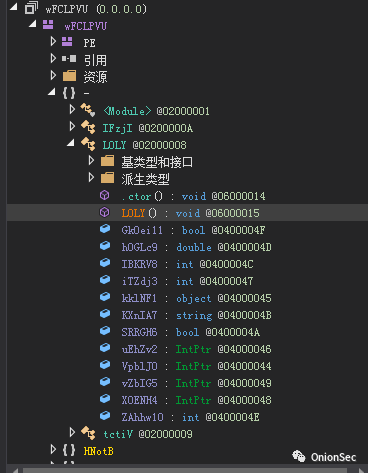Expand the tctiV class node

(x=72, y=432)
